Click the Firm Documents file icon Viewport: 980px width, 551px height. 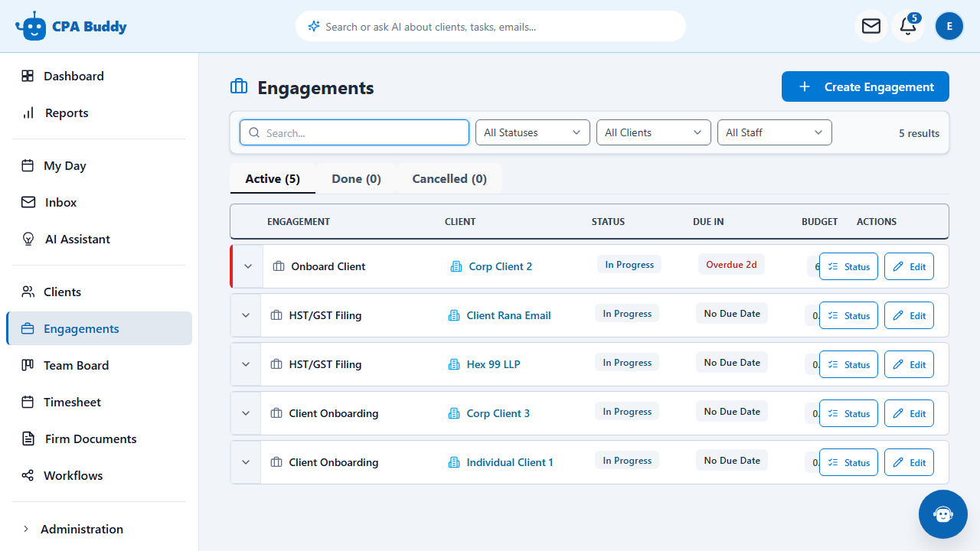[x=28, y=439]
